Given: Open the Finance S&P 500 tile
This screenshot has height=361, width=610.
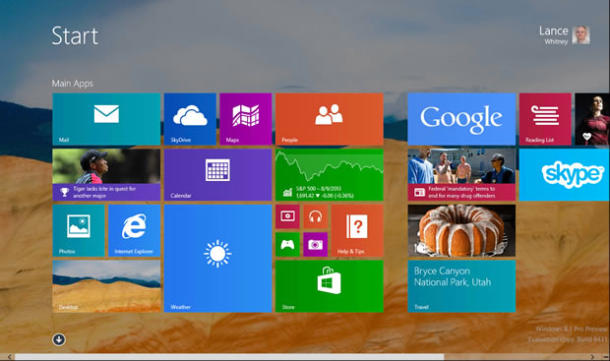Looking at the screenshot, I should (329, 175).
